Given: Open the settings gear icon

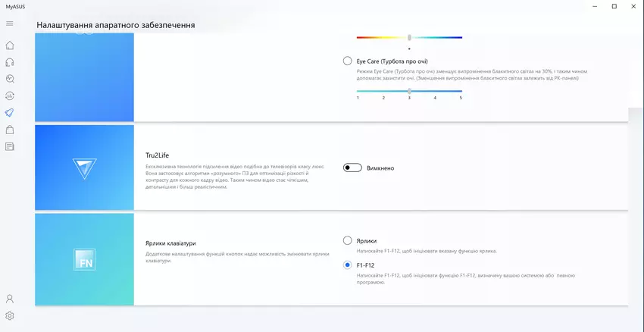Looking at the screenshot, I should [x=10, y=315].
